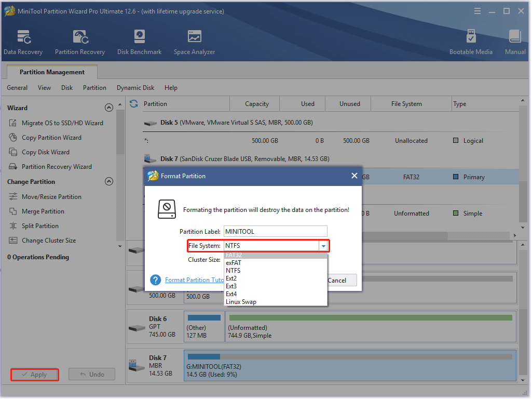Click the File System dropdown arrow
The height and width of the screenshot is (399, 532).
[323, 246]
